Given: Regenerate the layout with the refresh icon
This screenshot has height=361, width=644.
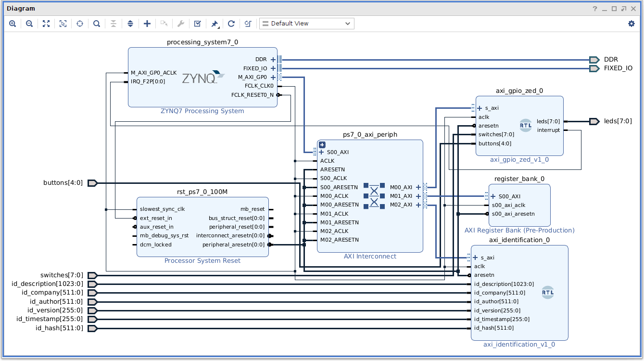Looking at the screenshot, I should 231,24.
